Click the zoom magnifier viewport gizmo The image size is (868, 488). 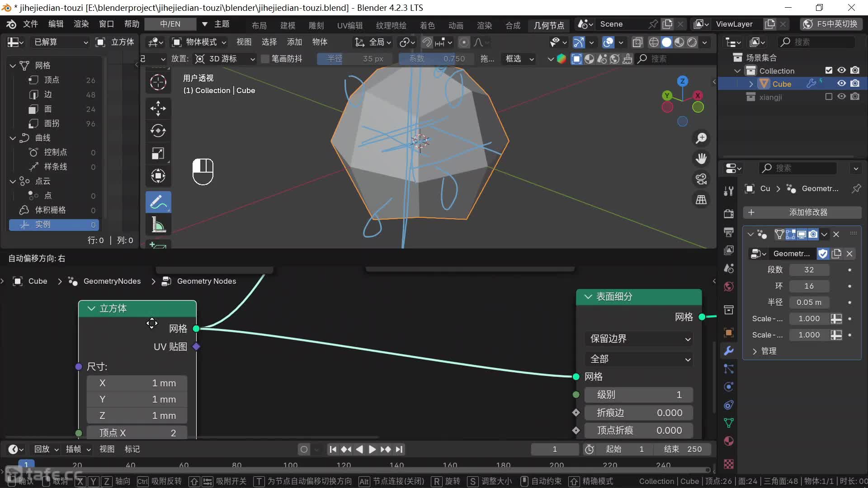(701, 138)
